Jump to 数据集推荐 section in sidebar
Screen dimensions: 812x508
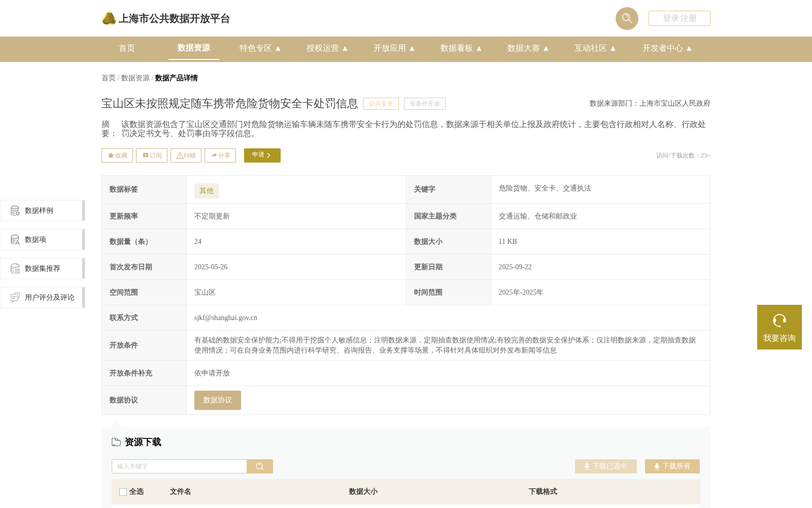pos(42,268)
